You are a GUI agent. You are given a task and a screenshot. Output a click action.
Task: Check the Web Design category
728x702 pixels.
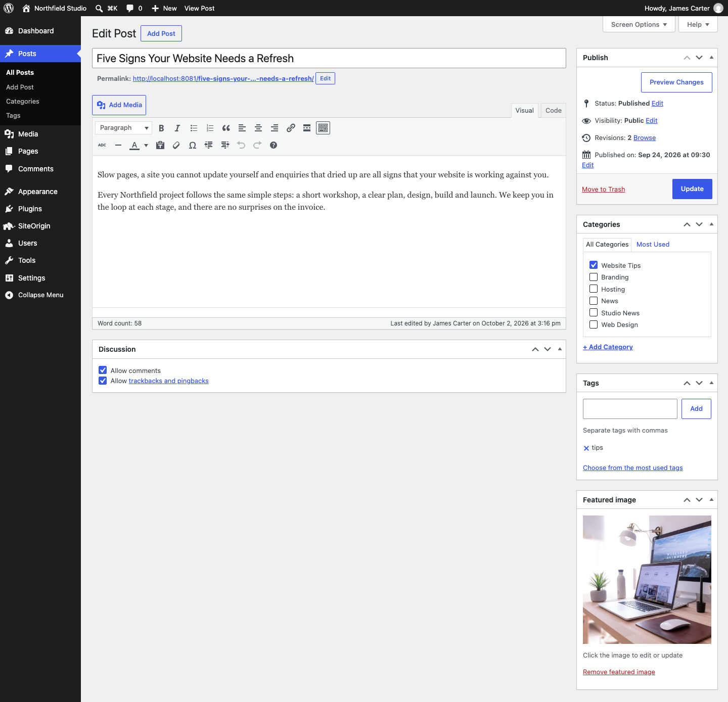(594, 324)
